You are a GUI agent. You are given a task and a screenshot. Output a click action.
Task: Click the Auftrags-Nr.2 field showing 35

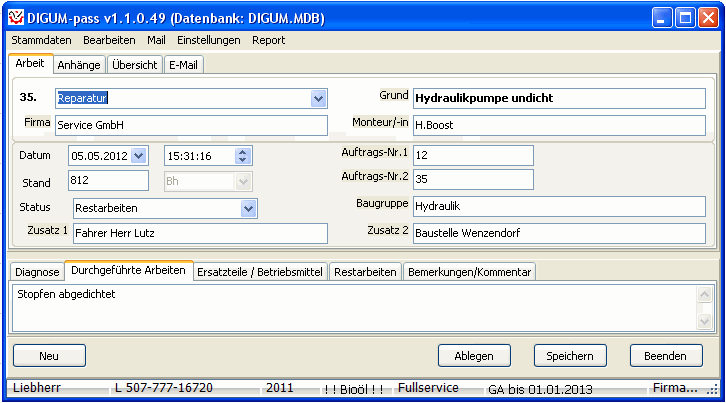coord(473,179)
